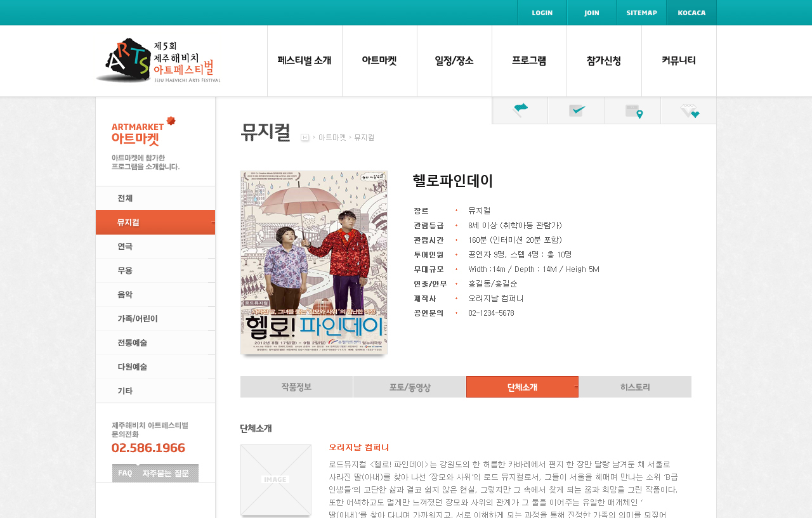
Task: Click the checkmark quick-menu icon
Action: [576, 110]
